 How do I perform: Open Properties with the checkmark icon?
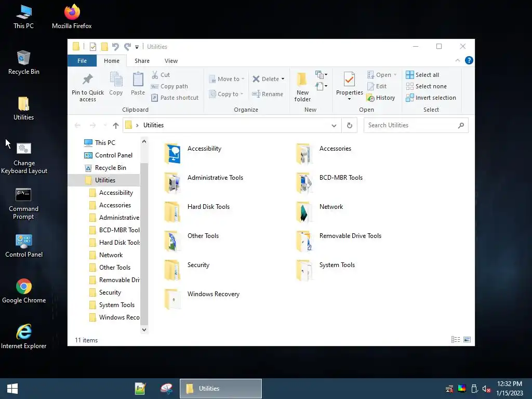pyautogui.click(x=349, y=79)
